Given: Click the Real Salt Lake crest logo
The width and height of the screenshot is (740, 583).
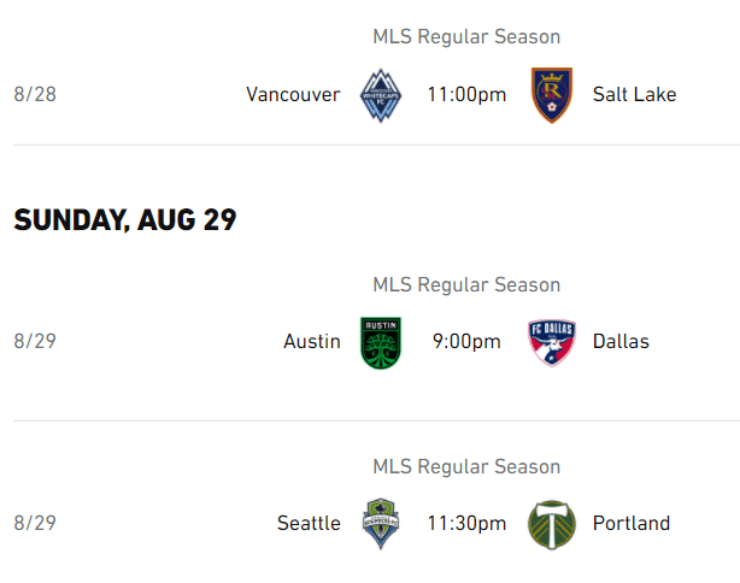Looking at the screenshot, I should coord(551,95).
